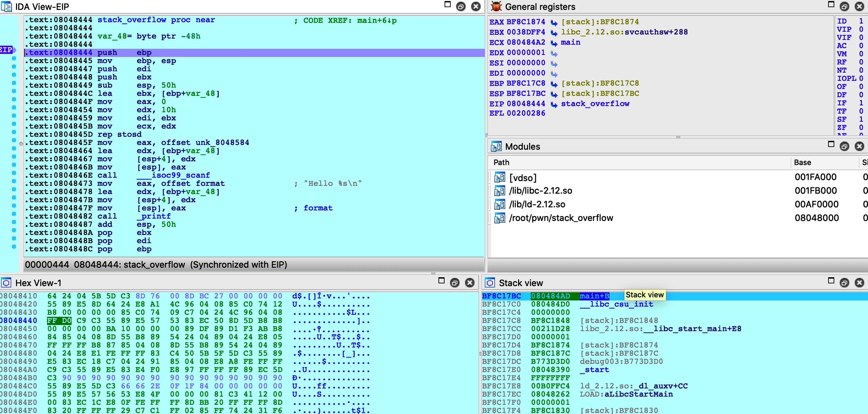The width and height of the screenshot is (868, 414).
Task: Click the IDA View-EIP panel icon
Action: pyautogui.click(x=6, y=7)
